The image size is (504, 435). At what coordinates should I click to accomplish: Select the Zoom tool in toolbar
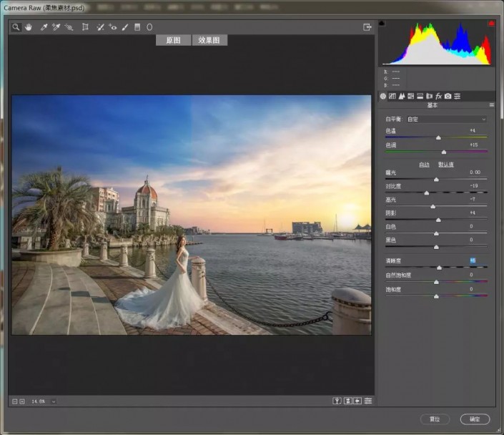(16, 27)
